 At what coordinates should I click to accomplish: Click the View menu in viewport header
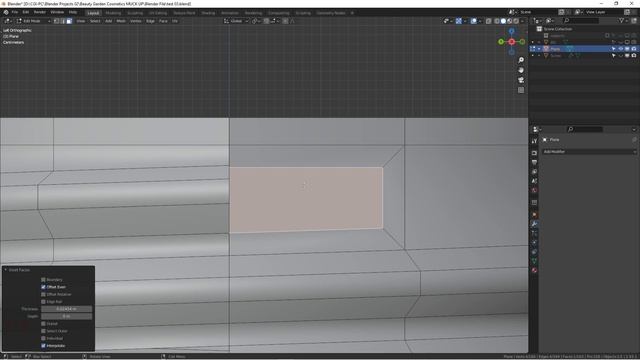point(80,21)
